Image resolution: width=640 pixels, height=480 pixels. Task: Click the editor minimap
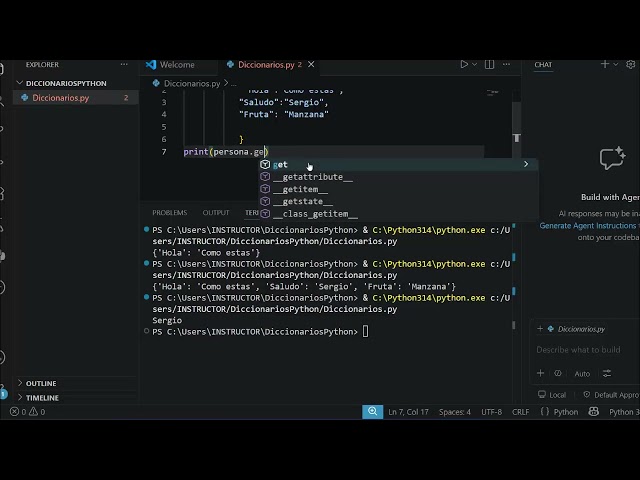(493, 93)
